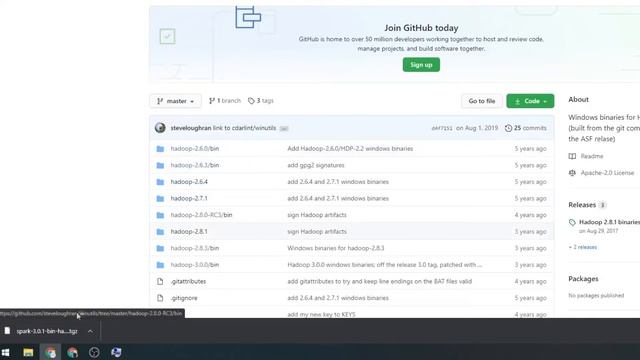The height and width of the screenshot is (360, 640).
Task: Open the .gitignore file
Action: click(x=184, y=298)
